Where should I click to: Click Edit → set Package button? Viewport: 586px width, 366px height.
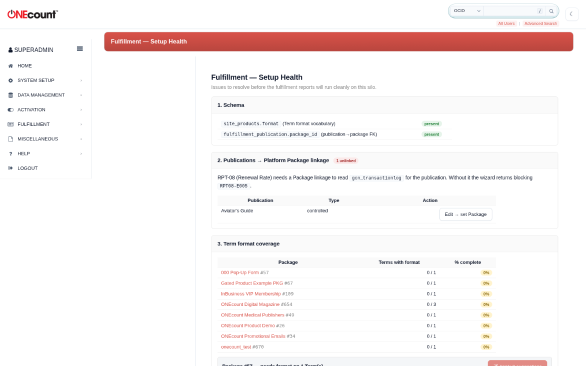466,214
